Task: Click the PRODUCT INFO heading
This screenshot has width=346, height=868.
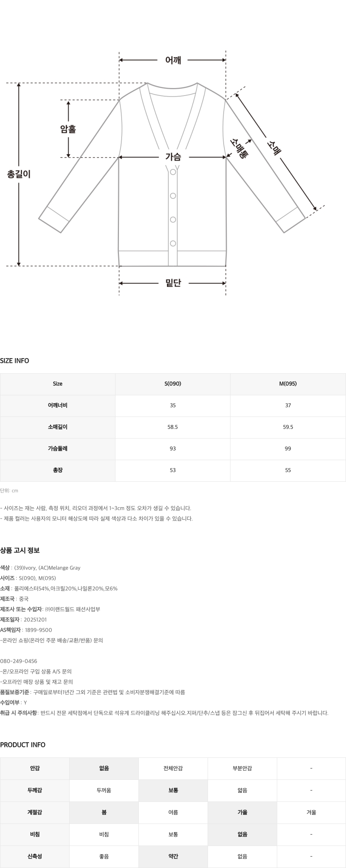Action: point(22,745)
